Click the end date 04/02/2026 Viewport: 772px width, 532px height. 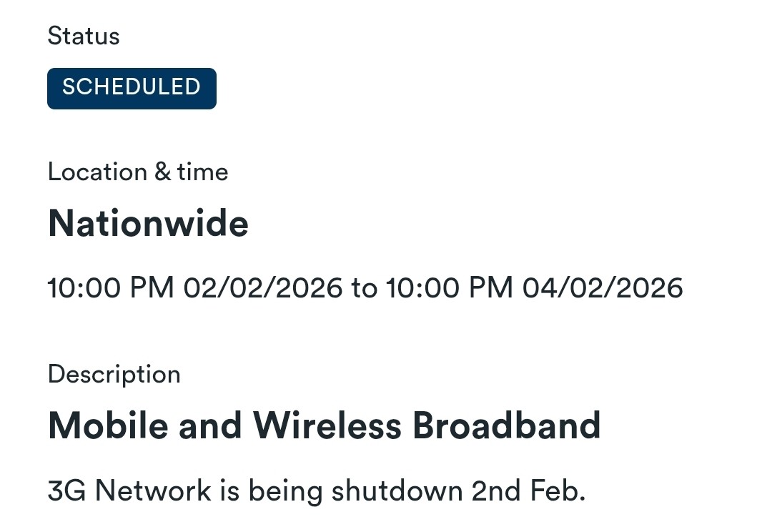[x=603, y=288]
